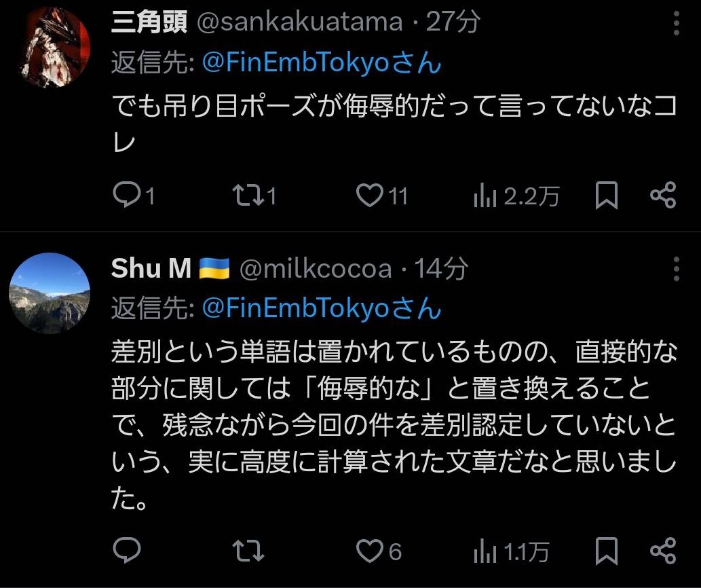Like the tweet with 11 likes
Screen dimensions: 701x588
click(x=370, y=196)
